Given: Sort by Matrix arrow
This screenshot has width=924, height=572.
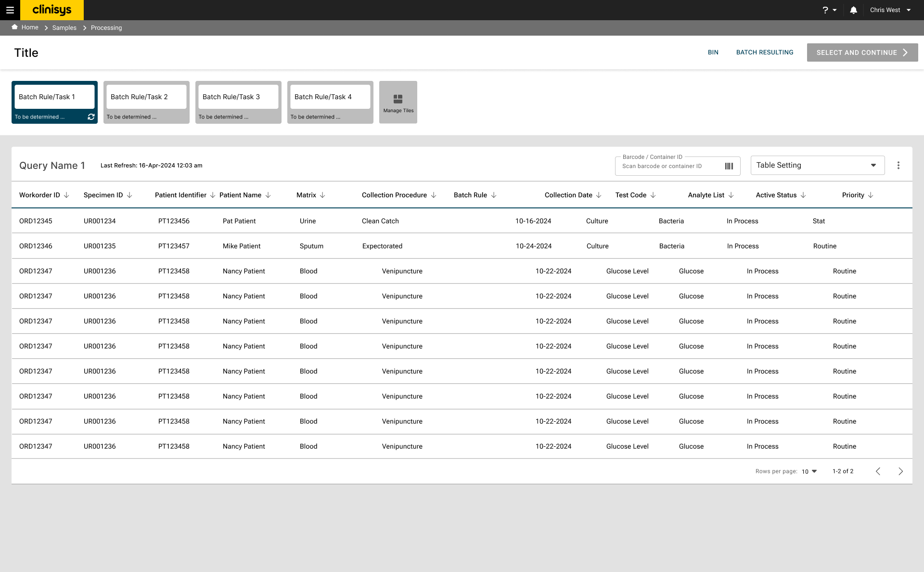Looking at the screenshot, I should (x=322, y=195).
